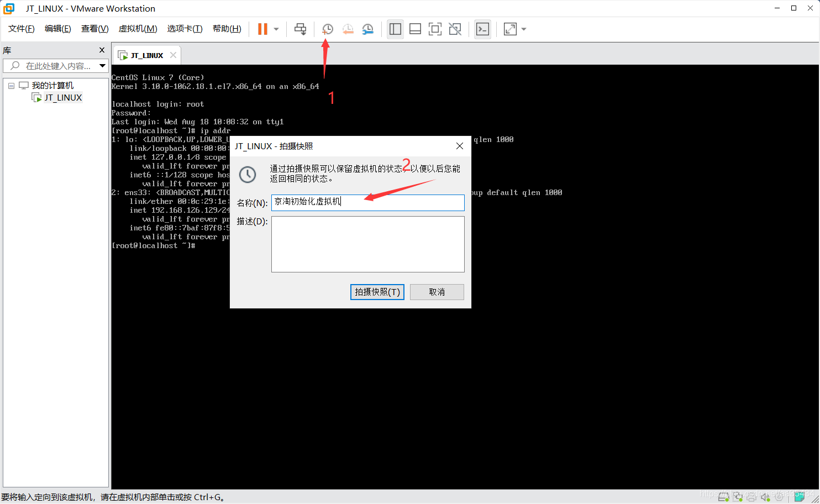Open the snapshot manager
Screen dimensions: 820x504
(x=368, y=29)
